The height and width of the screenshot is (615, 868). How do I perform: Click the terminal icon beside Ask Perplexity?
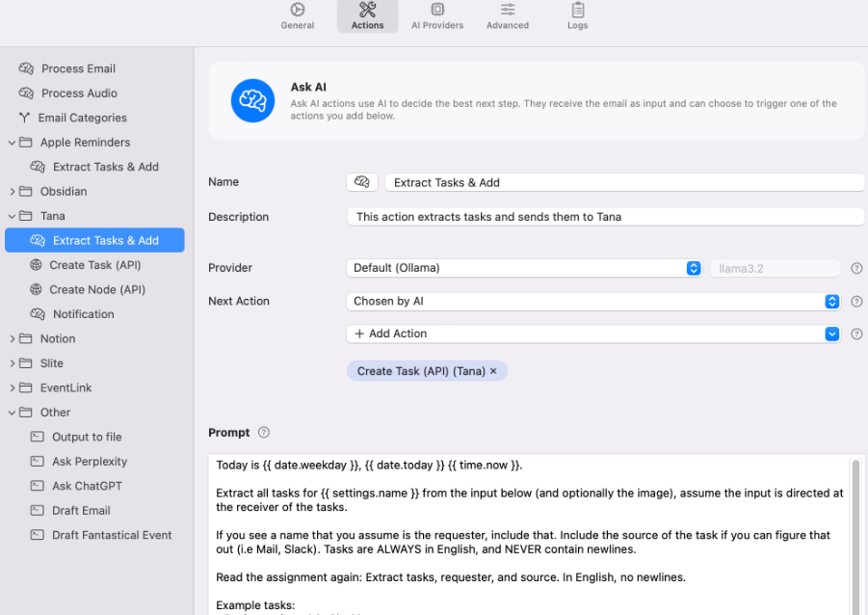click(x=37, y=461)
